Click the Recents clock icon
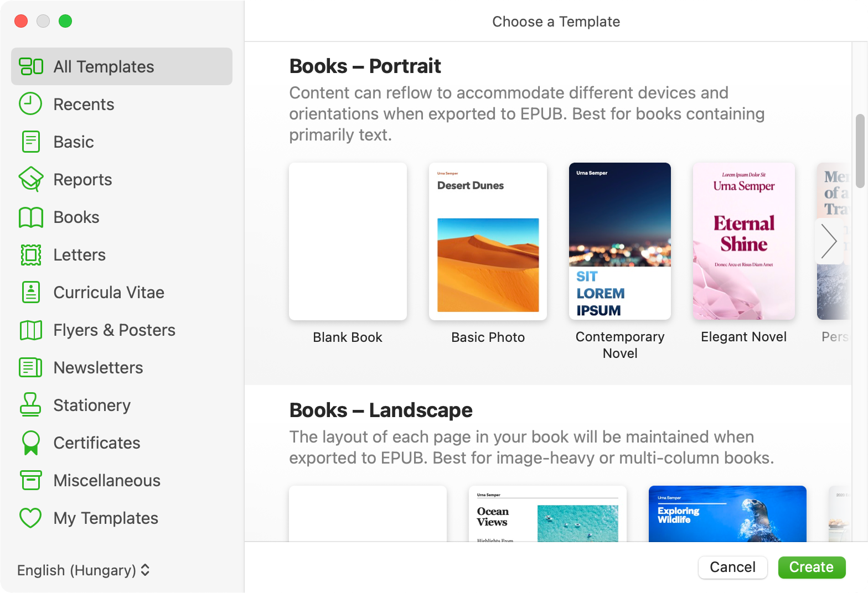The width and height of the screenshot is (868, 593). pos(30,104)
